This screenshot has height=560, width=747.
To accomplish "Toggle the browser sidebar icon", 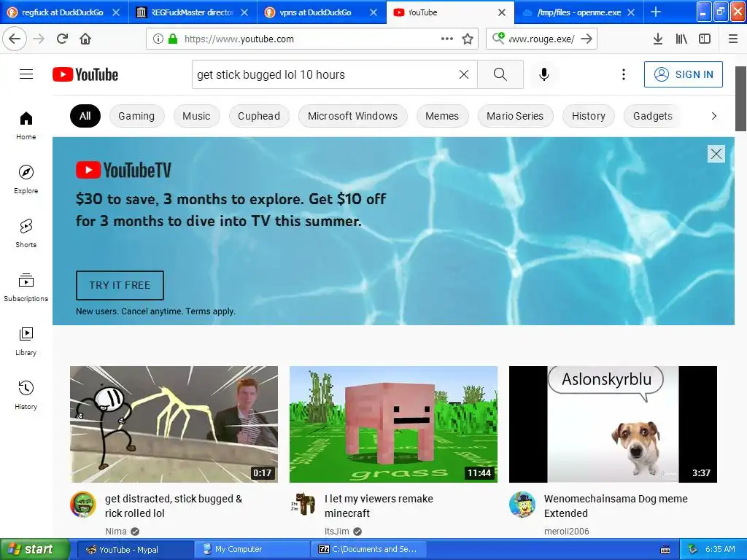I will click(705, 39).
